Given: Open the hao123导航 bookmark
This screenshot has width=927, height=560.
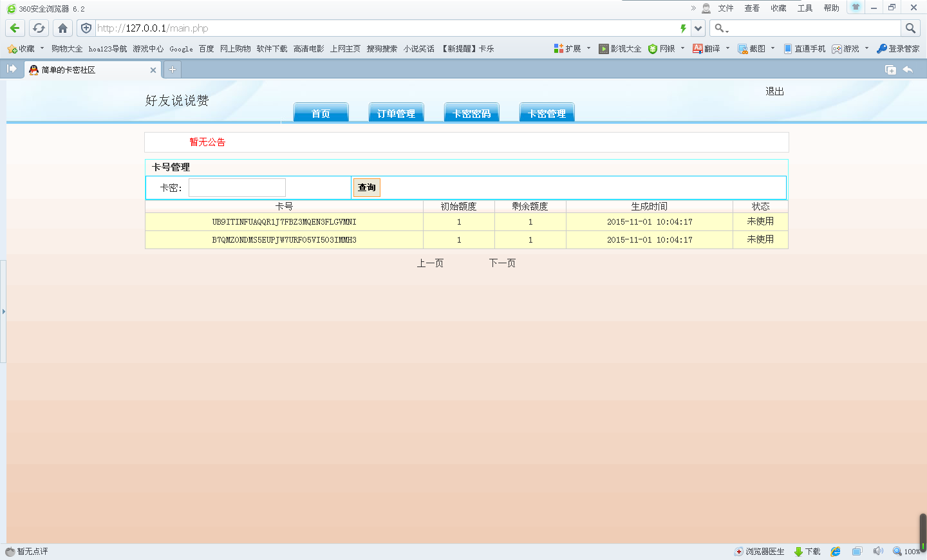Looking at the screenshot, I should (108, 49).
